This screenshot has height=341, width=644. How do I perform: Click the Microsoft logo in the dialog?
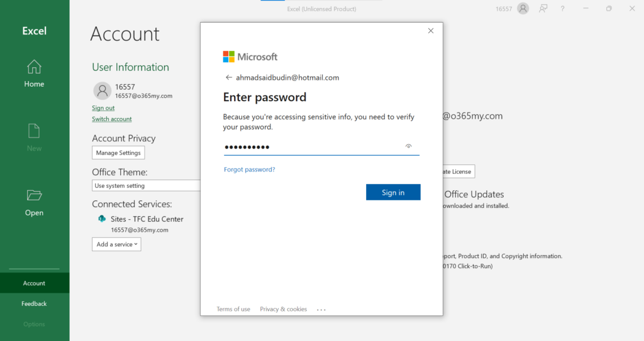pos(250,57)
